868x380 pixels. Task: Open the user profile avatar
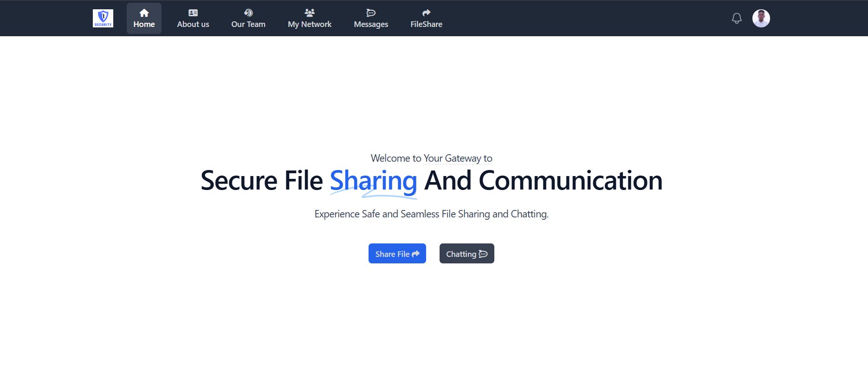(x=761, y=19)
